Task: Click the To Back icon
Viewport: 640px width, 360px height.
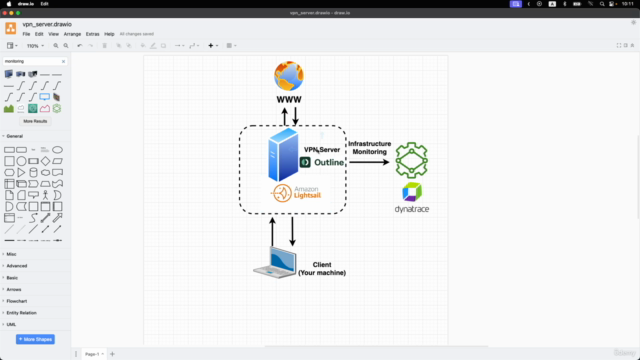Action: [129, 46]
